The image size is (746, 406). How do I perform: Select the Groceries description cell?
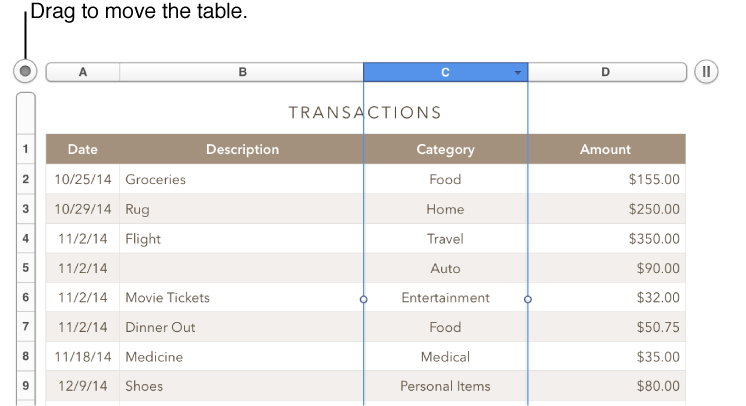coord(240,180)
